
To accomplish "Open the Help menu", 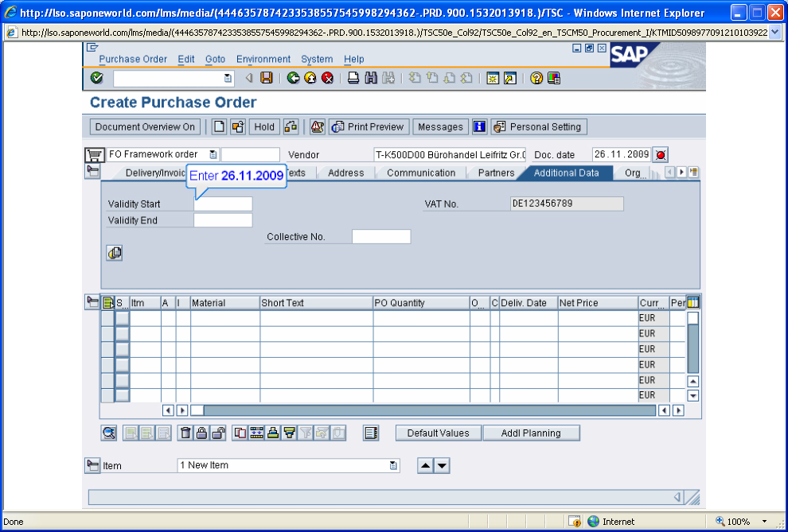I will (x=353, y=59).
